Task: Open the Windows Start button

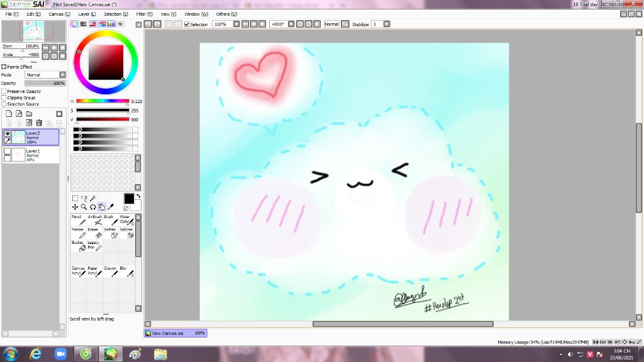Action: [x=10, y=354]
